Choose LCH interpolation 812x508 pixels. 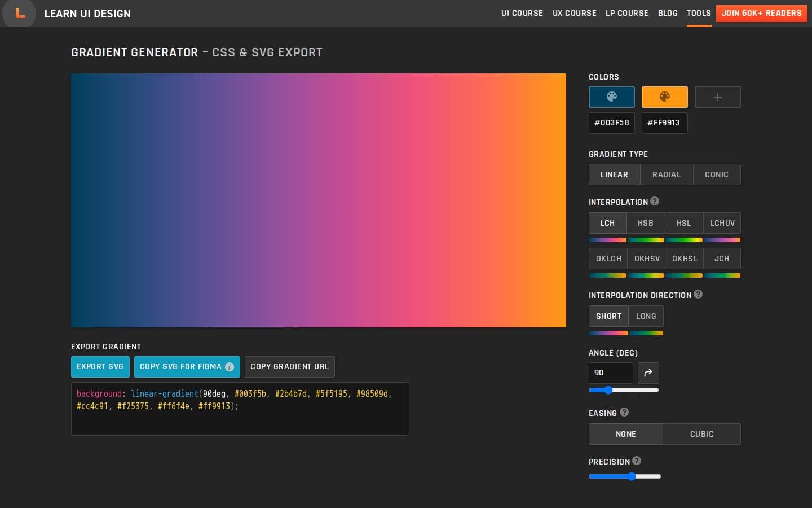coord(607,223)
